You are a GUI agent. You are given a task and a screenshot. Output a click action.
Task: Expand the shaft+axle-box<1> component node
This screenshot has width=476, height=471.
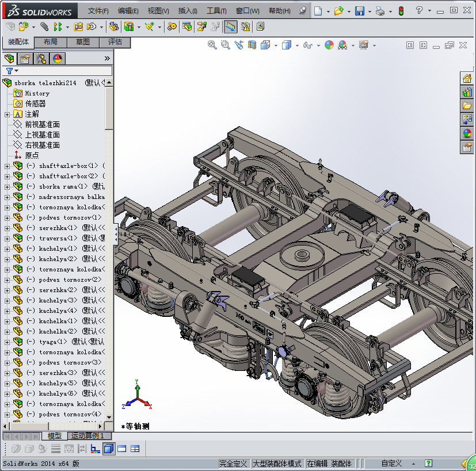(7, 166)
